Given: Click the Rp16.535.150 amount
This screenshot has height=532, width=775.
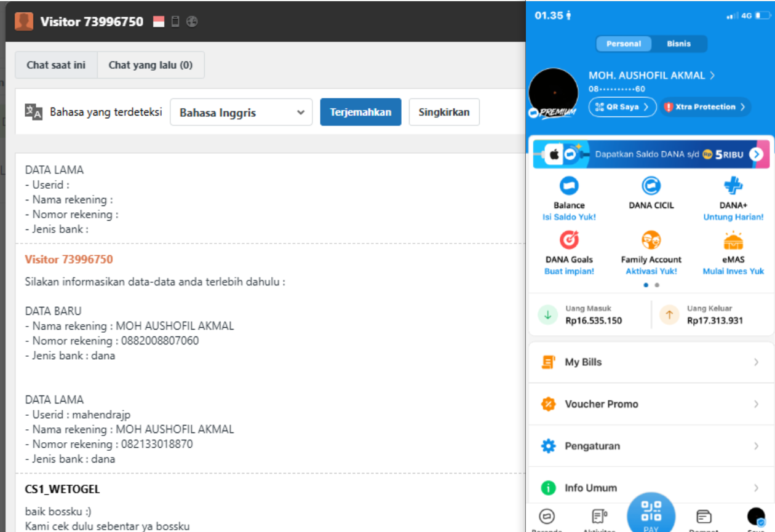Looking at the screenshot, I should (x=594, y=320).
